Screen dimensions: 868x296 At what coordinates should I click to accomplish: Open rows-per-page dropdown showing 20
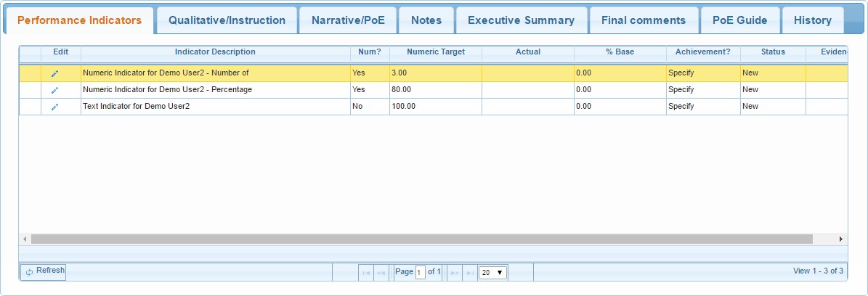[492, 273]
